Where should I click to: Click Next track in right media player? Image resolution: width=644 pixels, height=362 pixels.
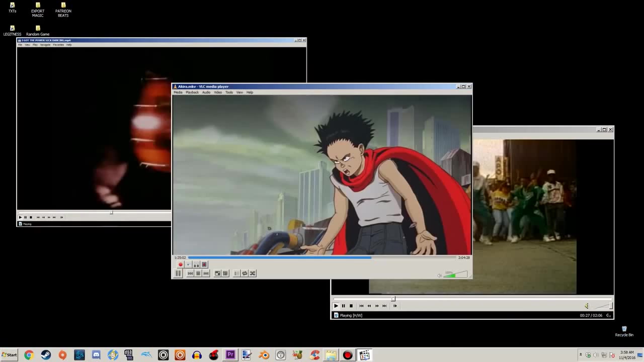384,306
